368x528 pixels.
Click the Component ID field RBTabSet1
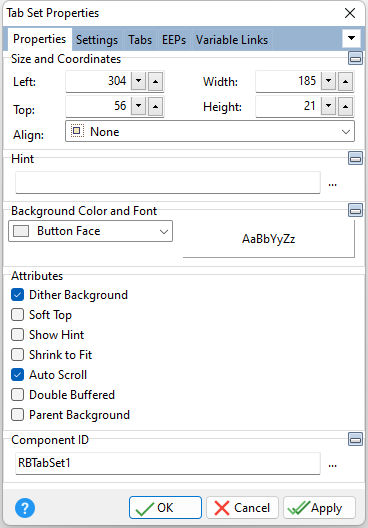coord(168,463)
